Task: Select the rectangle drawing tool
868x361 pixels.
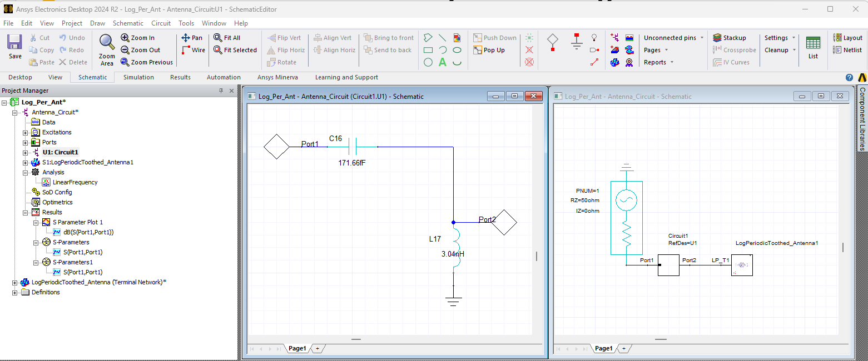Action: tap(427, 50)
